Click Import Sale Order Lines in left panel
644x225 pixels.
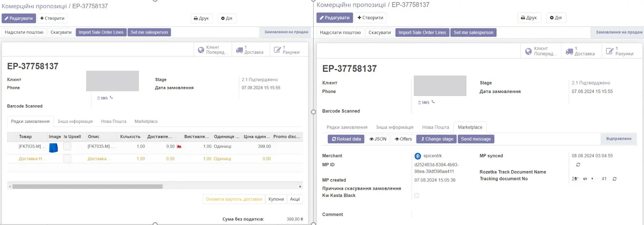[x=101, y=32]
